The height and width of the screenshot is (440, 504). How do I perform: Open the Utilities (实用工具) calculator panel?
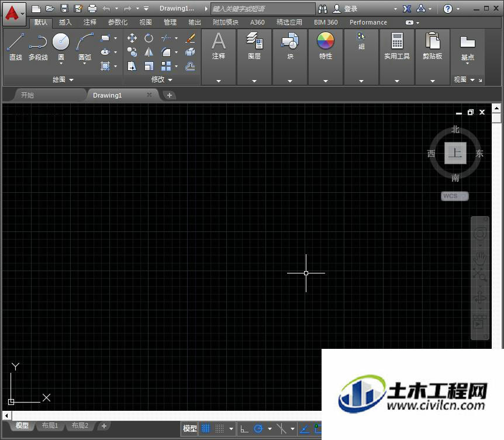pyautogui.click(x=397, y=46)
